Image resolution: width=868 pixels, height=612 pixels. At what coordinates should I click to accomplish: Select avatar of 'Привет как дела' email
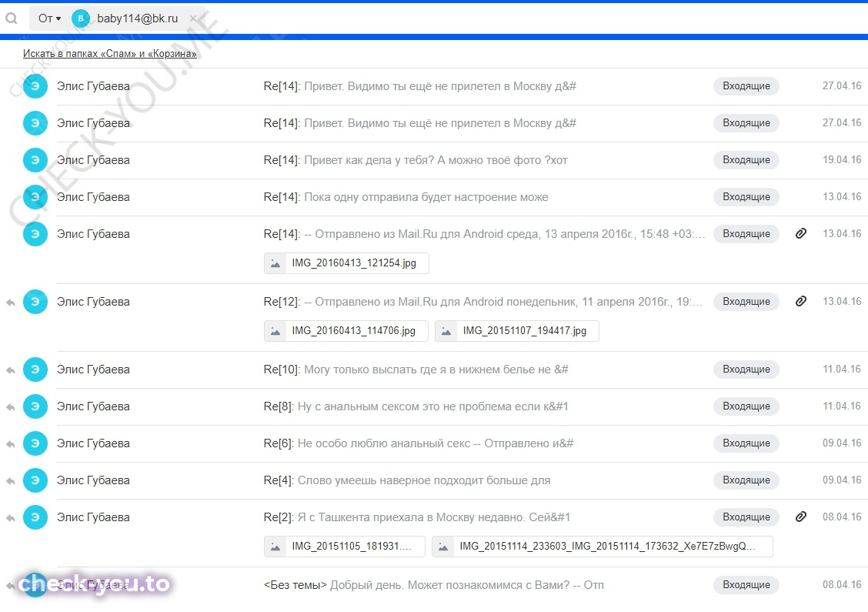point(35,160)
